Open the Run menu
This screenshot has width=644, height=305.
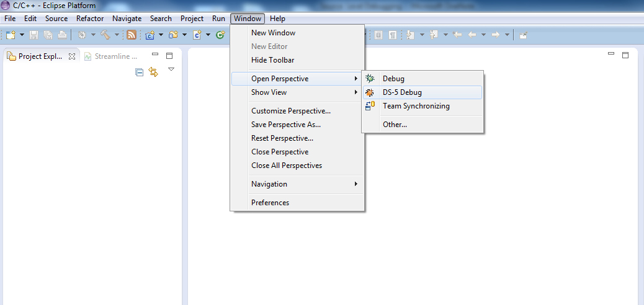tap(218, 19)
